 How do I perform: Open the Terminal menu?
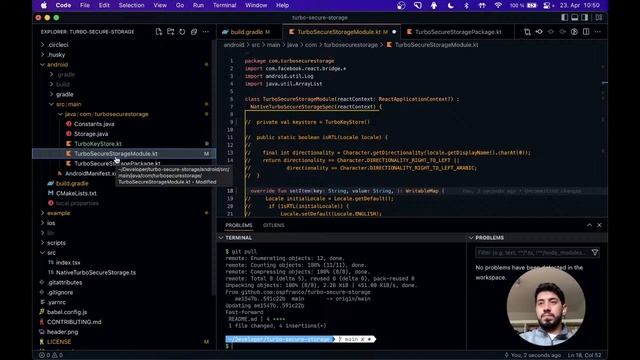click(224, 5)
